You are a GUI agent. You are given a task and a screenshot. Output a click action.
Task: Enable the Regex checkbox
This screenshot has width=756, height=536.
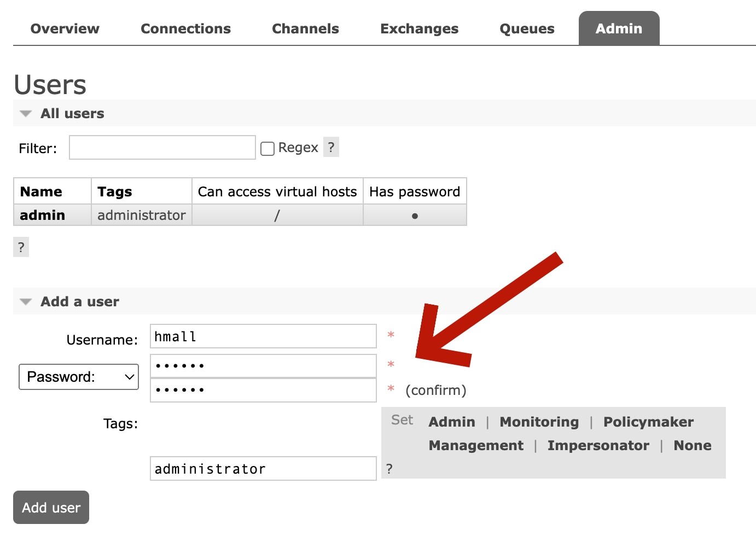pyautogui.click(x=267, y=148)
